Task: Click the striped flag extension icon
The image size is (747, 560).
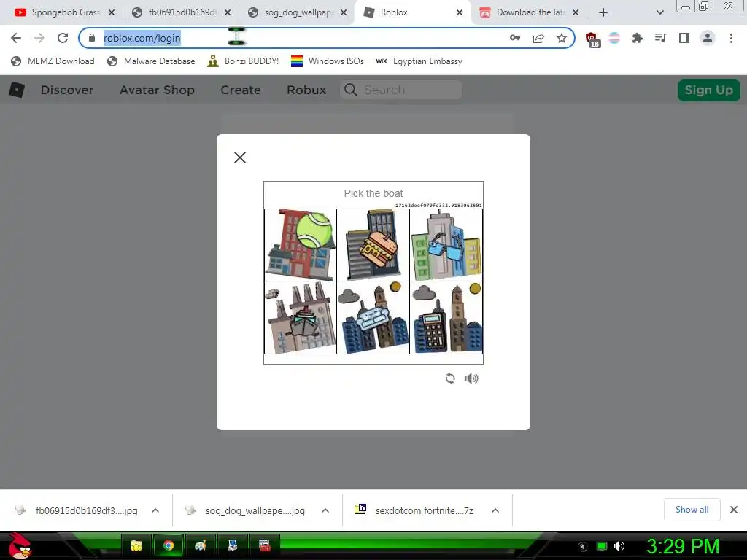Action: (614, 38)
